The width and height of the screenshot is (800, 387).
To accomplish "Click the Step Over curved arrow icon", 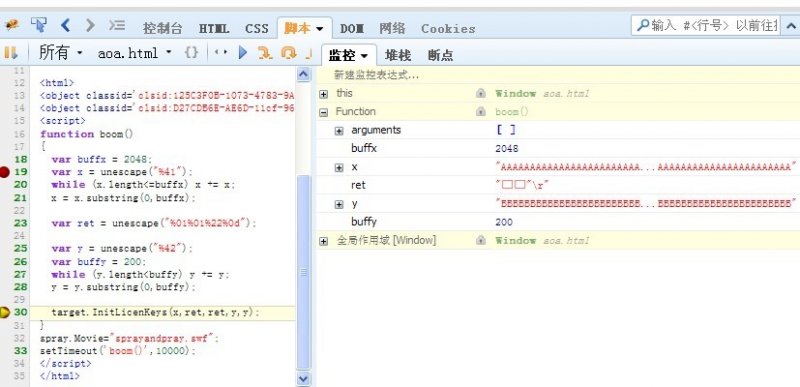I will [288, 53].
